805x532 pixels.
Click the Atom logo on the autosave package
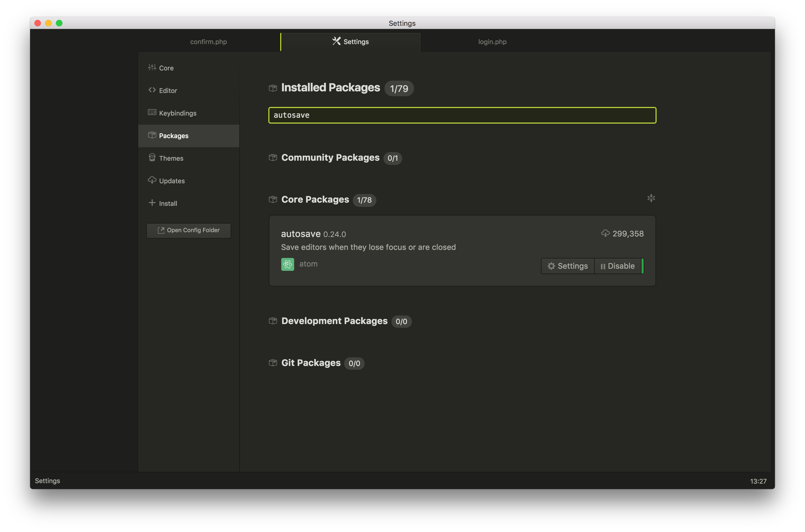click(x=288, y=264)
